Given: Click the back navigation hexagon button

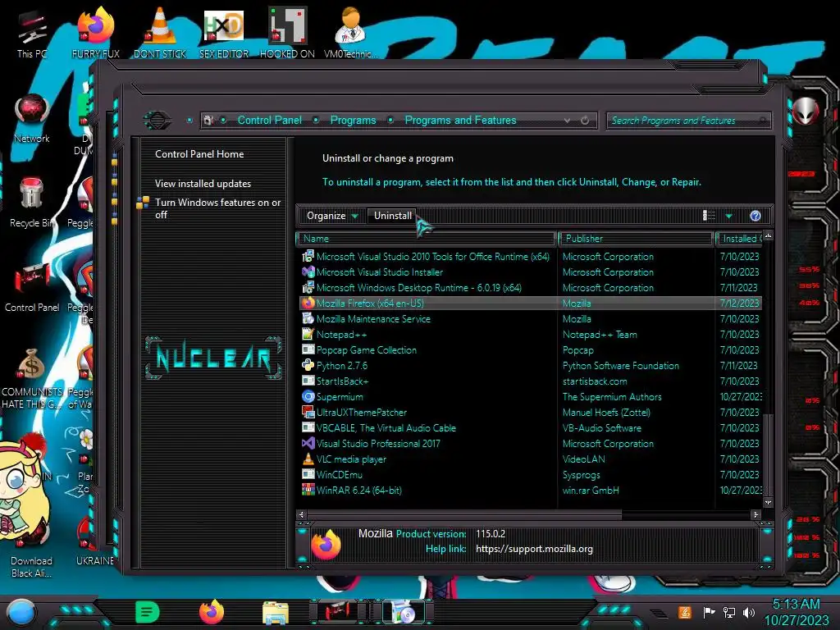Looking at the screenshot, I should pos(157,120).
